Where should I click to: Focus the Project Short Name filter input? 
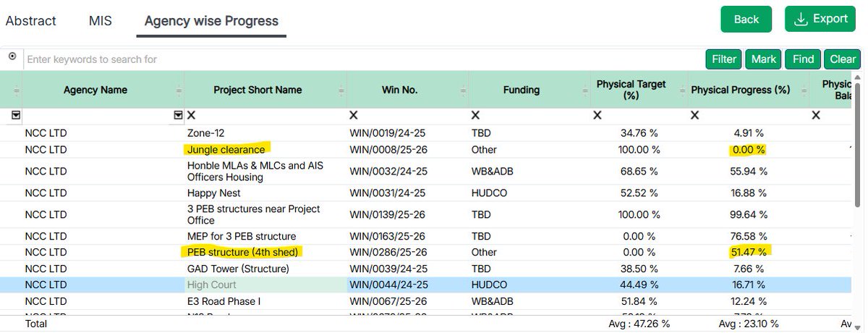[x=271, y=115]
